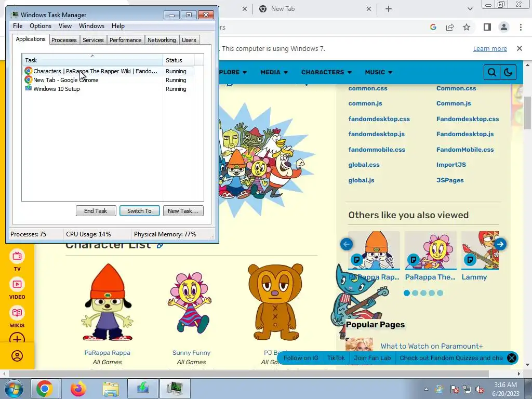The height and width of the screenshot is (399, 532).
Task: Open the Chrome profile avatar icon
Action: click(x=504, y=27)
